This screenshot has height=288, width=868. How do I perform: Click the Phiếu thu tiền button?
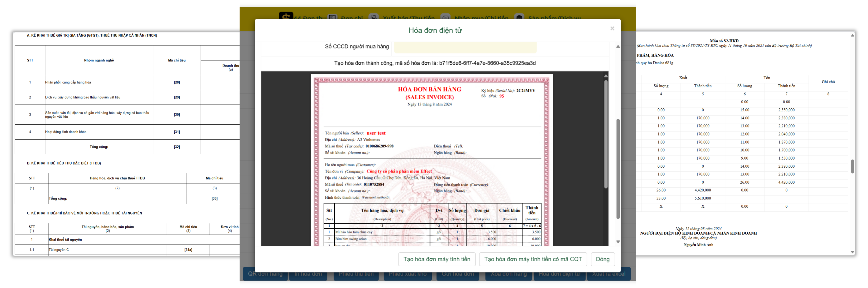pyautogui.click(x=356, y=274)
